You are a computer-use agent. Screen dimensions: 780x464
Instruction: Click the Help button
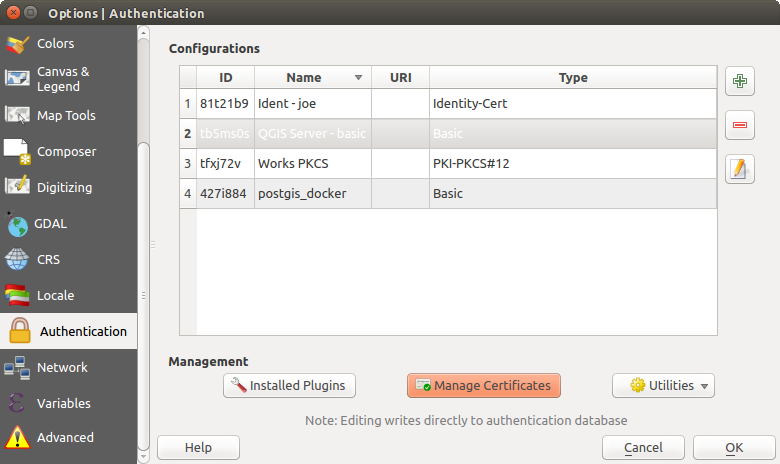(x=198, y=447)
